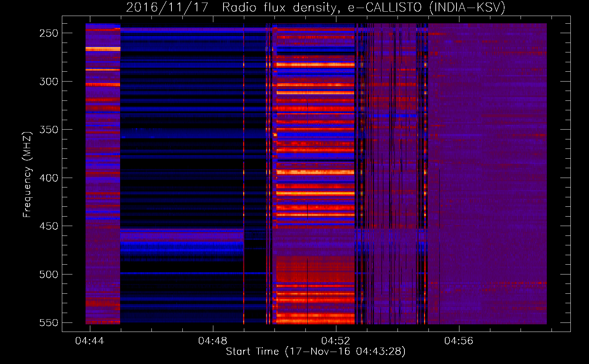Screen dimensions: 589x364
Task: Click the 350 frequency tick label
Action: pos(49,130)
